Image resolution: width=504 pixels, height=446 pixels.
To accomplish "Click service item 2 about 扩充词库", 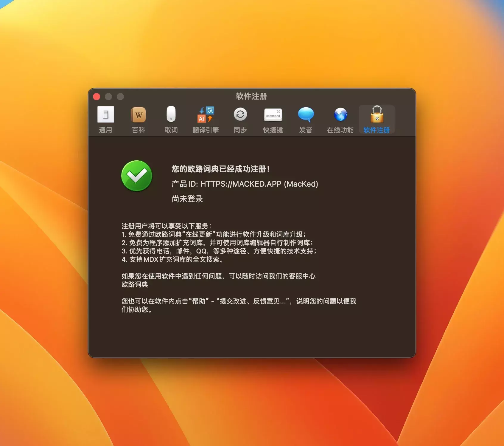I will (217, 243).
